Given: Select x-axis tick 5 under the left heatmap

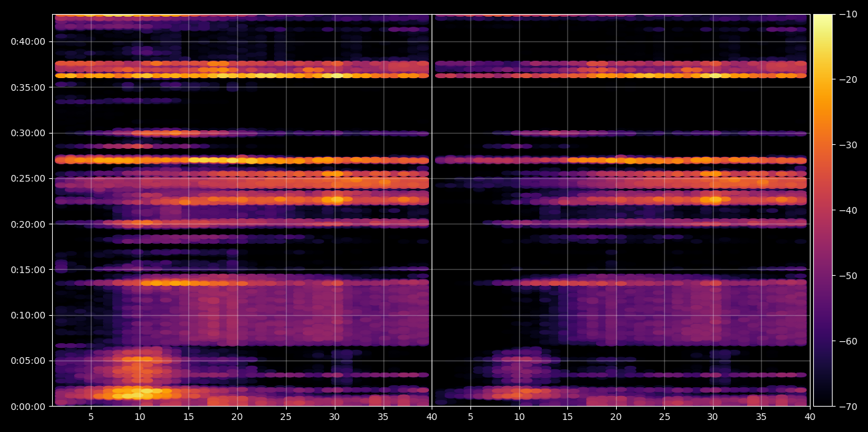Looking at the screenshot, I should [x=91, y=417].
